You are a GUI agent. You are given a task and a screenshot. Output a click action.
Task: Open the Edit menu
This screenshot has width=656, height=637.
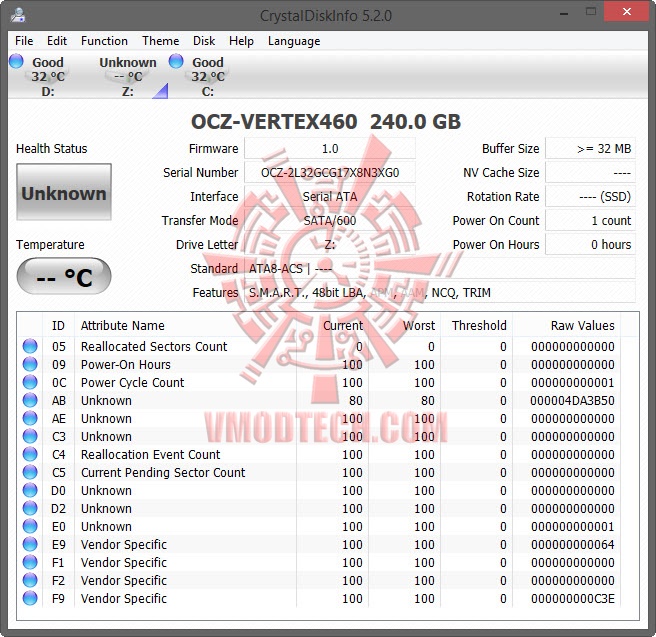pos(56,41)
